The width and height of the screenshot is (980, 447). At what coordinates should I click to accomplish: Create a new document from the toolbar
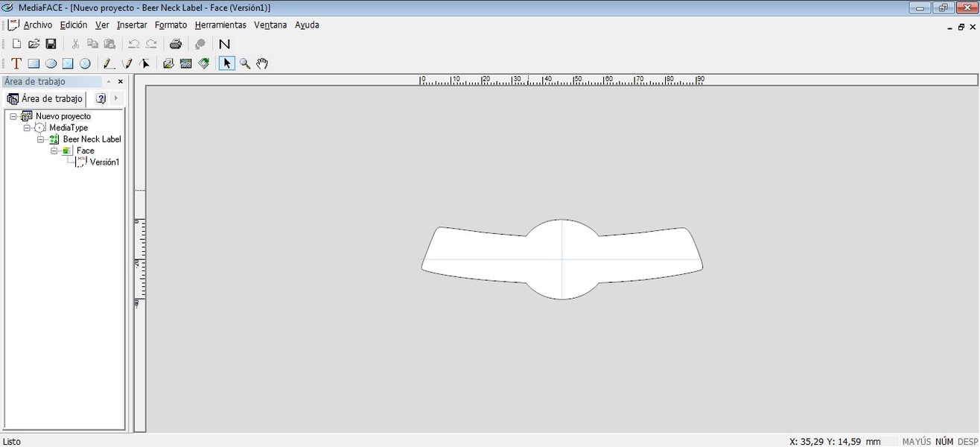pos(16,44)
